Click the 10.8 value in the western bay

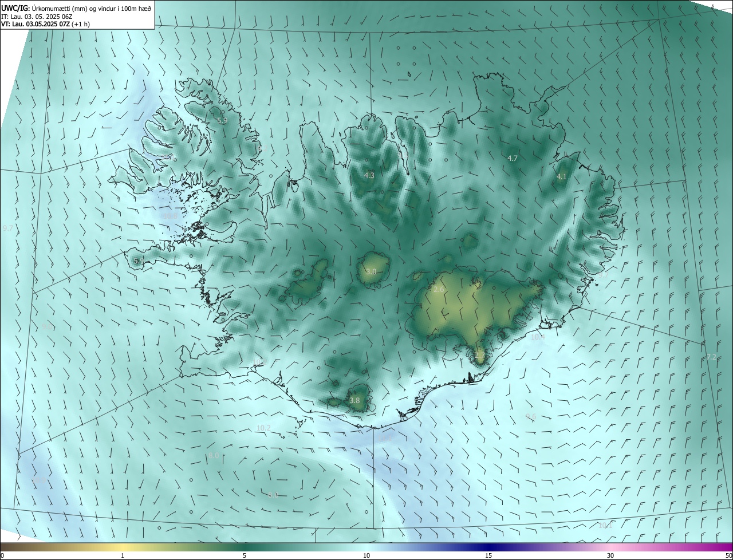pyautogui.click(x=171, y=216)
